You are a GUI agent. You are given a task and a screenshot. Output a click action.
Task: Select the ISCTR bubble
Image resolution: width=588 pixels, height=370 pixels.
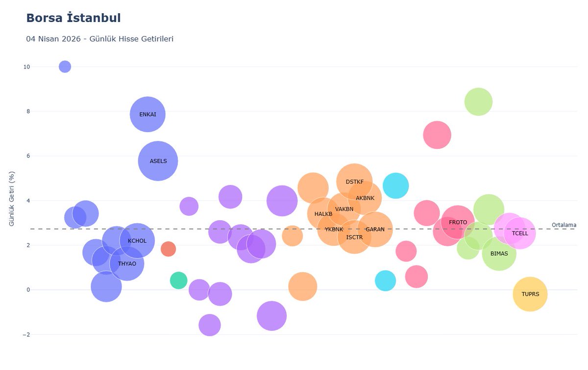coord(354,237)
